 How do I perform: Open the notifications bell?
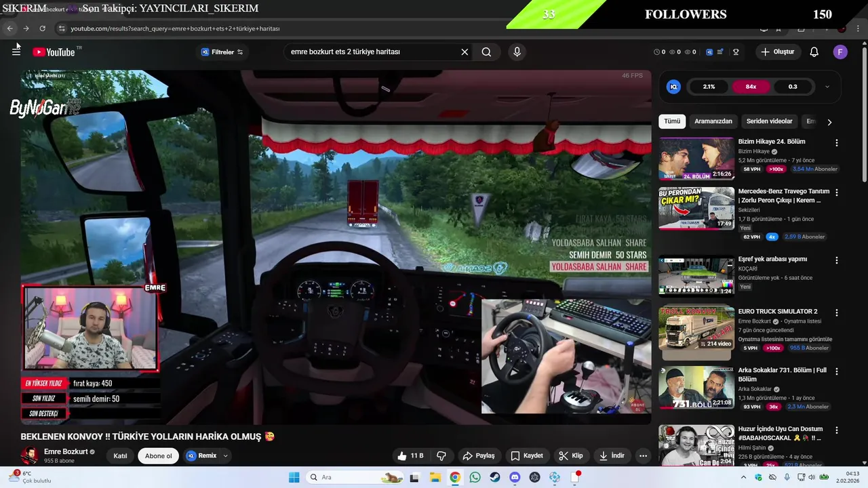(x=814, y=52)
